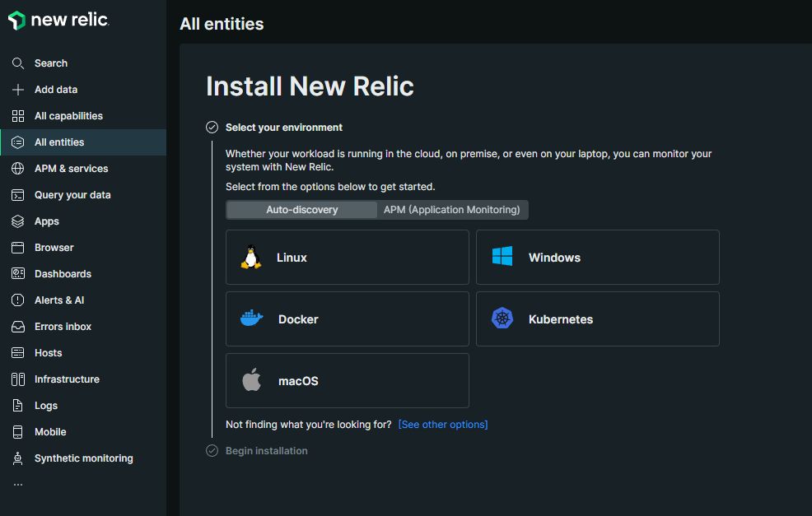812x516 pixels.
Task: Click the Apps stacked layers icon
Action: coord(17,221)
